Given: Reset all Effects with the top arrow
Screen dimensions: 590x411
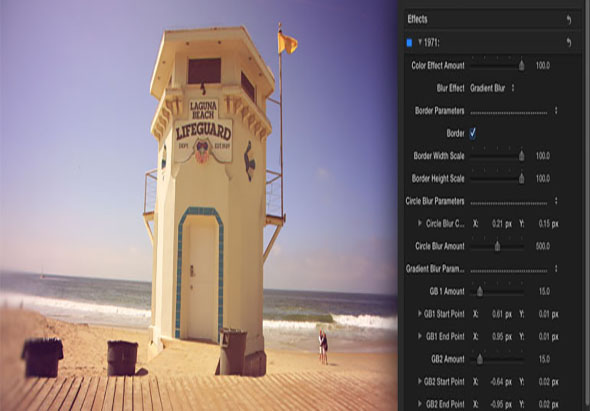Looking at the screenshot, I should click(569, 20).
